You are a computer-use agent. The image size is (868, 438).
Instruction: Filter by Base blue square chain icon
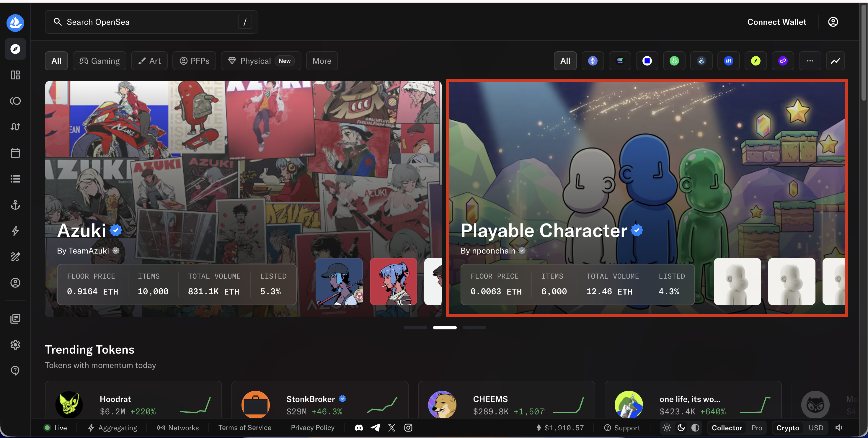coord(647,61)
